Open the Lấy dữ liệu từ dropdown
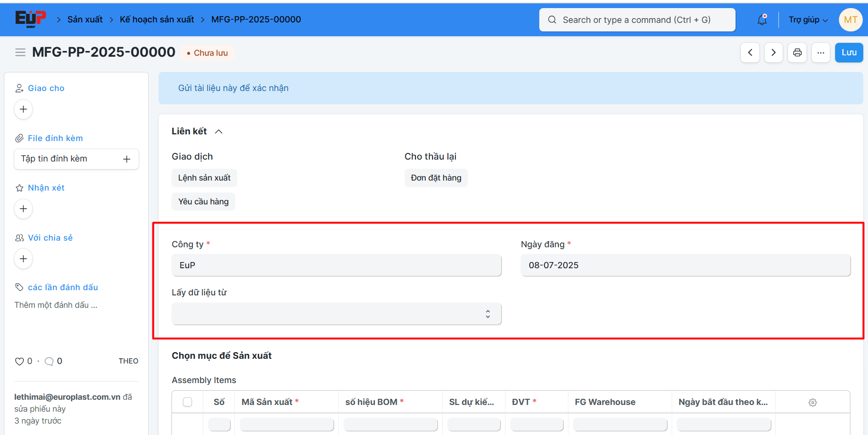The image size is (868, 435). (336, 314)
